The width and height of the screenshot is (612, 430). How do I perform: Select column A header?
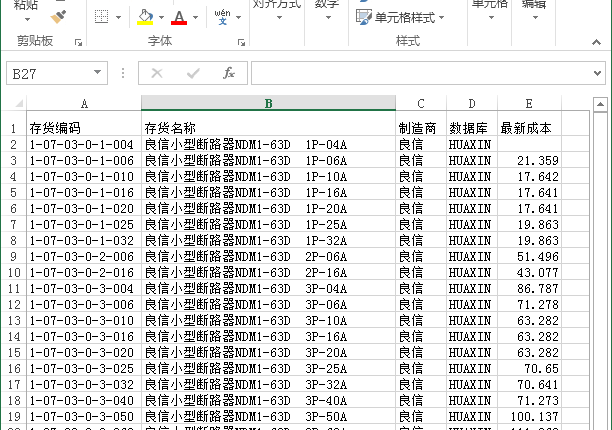click(x=84, y=103)
